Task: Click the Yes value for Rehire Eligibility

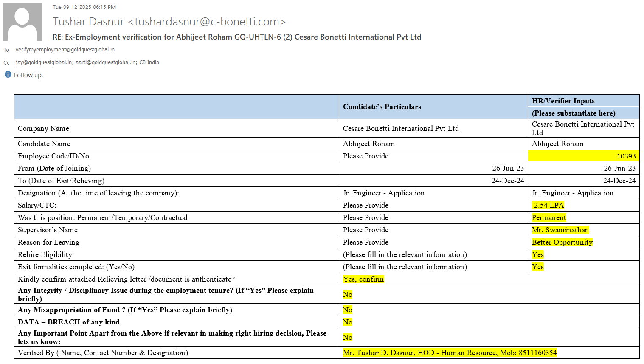Action: [537, 255]
